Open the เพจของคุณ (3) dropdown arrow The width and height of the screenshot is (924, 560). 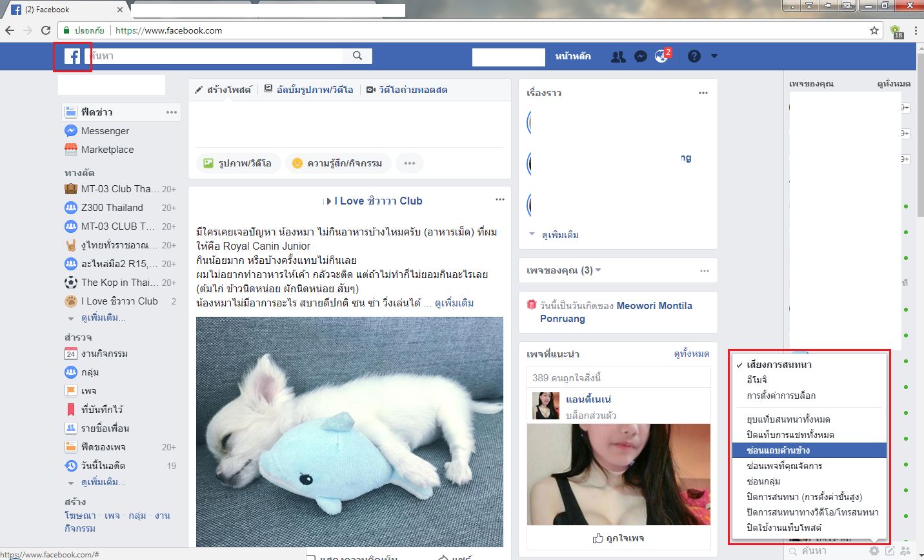click(598, 270)
